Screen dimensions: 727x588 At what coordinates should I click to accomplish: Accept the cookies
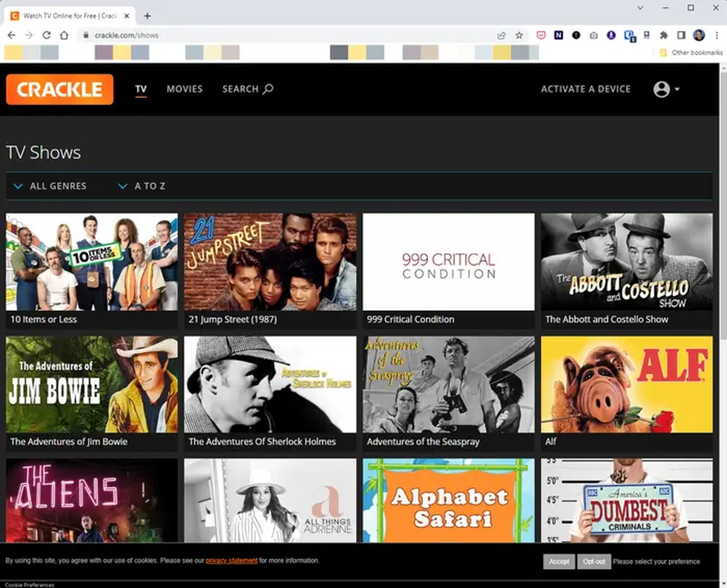coord(559,561)
